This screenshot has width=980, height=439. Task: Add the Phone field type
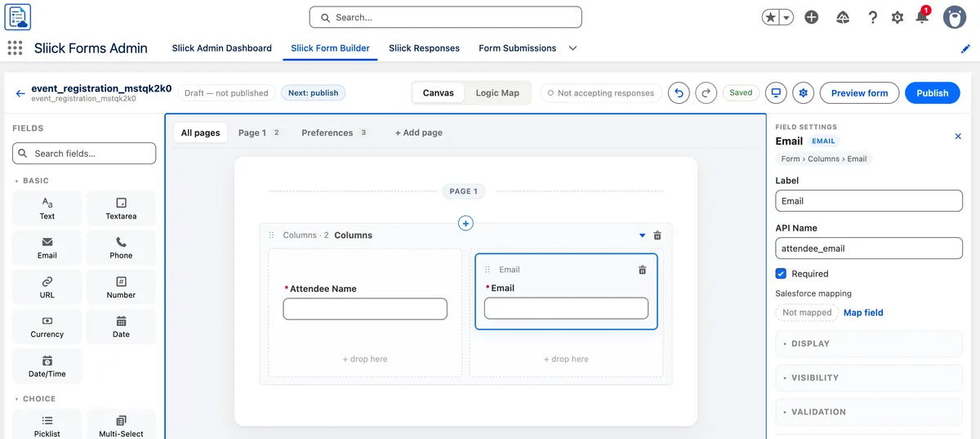(x=121, y=248)
